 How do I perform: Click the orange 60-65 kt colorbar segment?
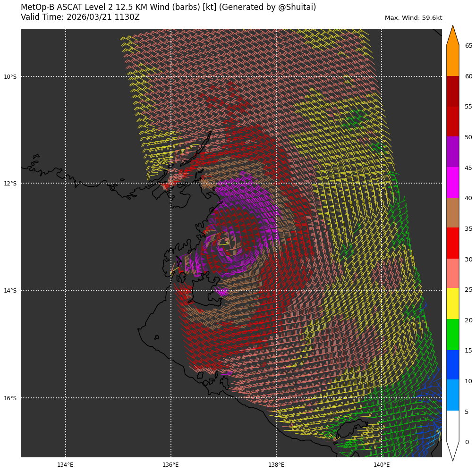pyautogui.click(x=452, y=61)
